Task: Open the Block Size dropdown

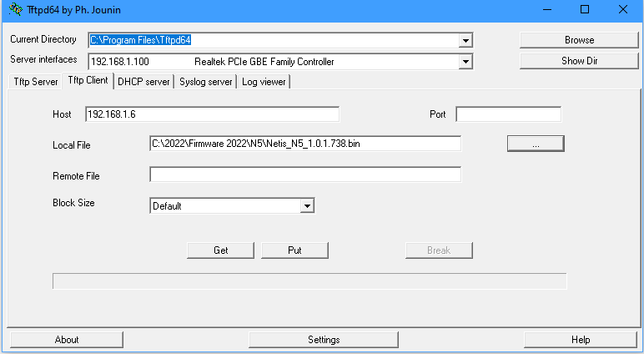Action: [307, 205]
